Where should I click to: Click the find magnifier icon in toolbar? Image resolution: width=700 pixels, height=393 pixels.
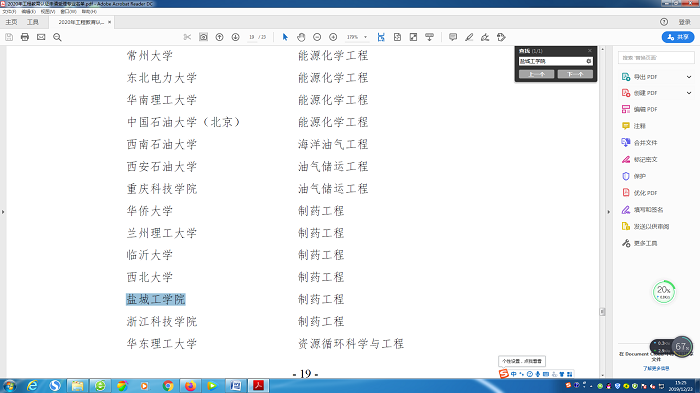(57, 37)
